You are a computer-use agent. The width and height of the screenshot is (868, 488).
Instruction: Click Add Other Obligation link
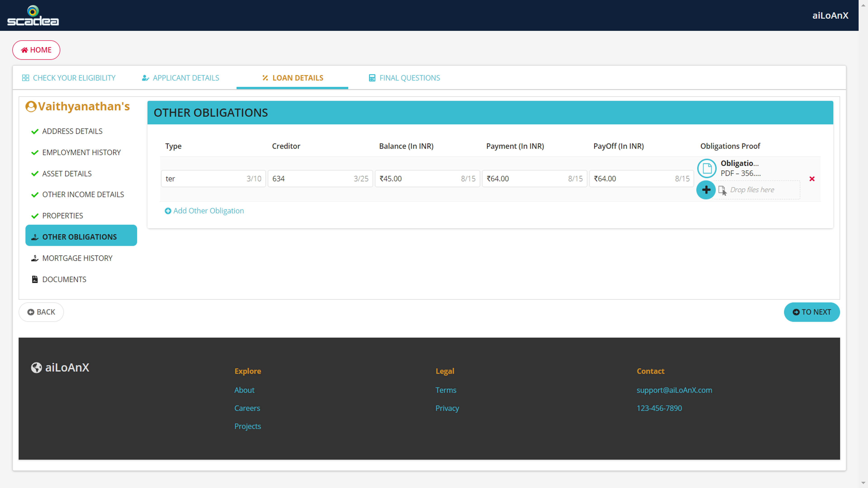(204, 211)
